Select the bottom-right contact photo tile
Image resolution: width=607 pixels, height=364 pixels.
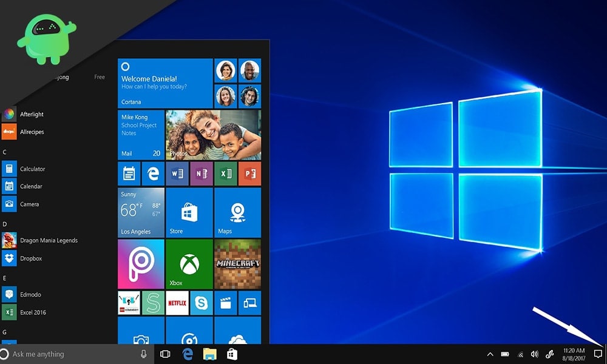(249, 96)
